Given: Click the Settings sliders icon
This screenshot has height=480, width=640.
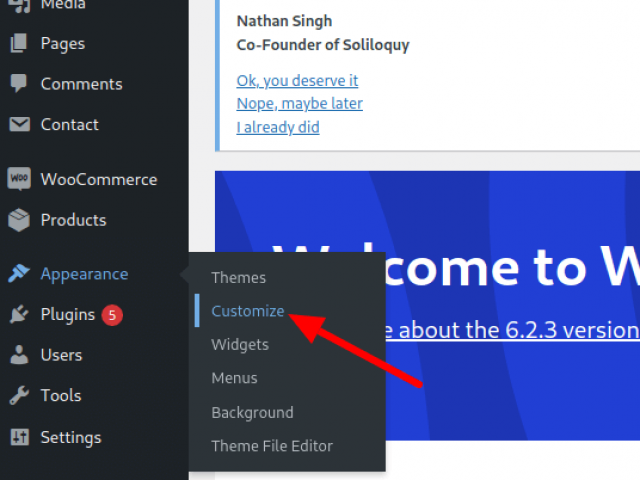Looking at the screenshot, I should click(x=19, y=437).
